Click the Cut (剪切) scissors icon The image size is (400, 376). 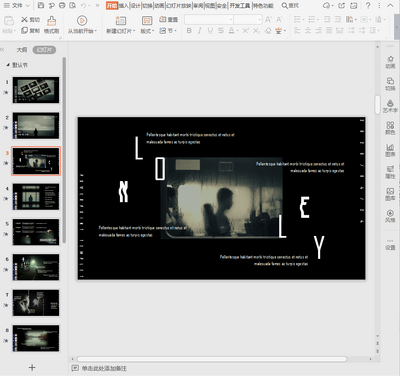tap(24, 20)
